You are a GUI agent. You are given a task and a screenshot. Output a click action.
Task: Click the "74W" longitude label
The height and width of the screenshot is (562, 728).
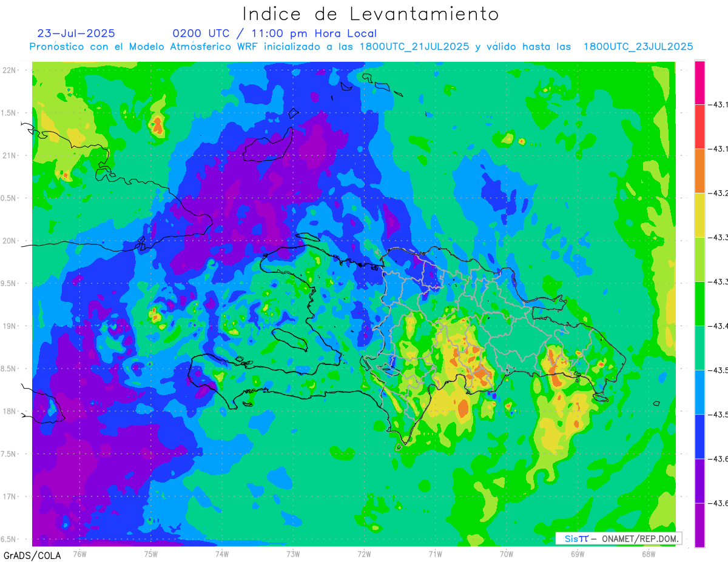coord(221,554)
